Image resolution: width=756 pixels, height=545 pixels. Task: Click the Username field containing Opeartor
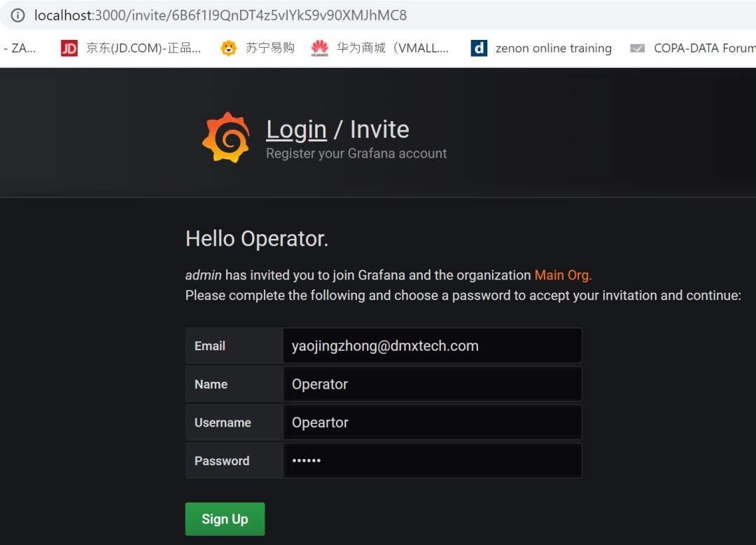coord(433,422)
